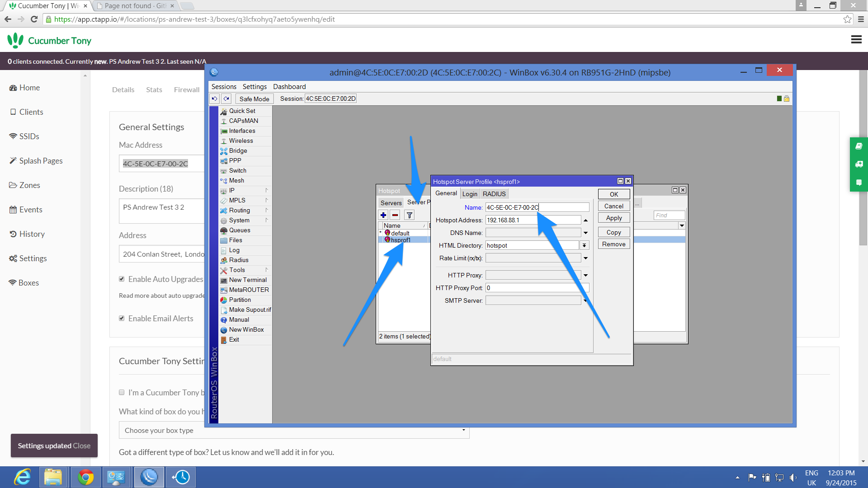Toggle Enable Auto Upgrades checkbox
Image resolution: width=868 pixels, height=488 pixels.
pyautogui.click(x=122, y=279)
